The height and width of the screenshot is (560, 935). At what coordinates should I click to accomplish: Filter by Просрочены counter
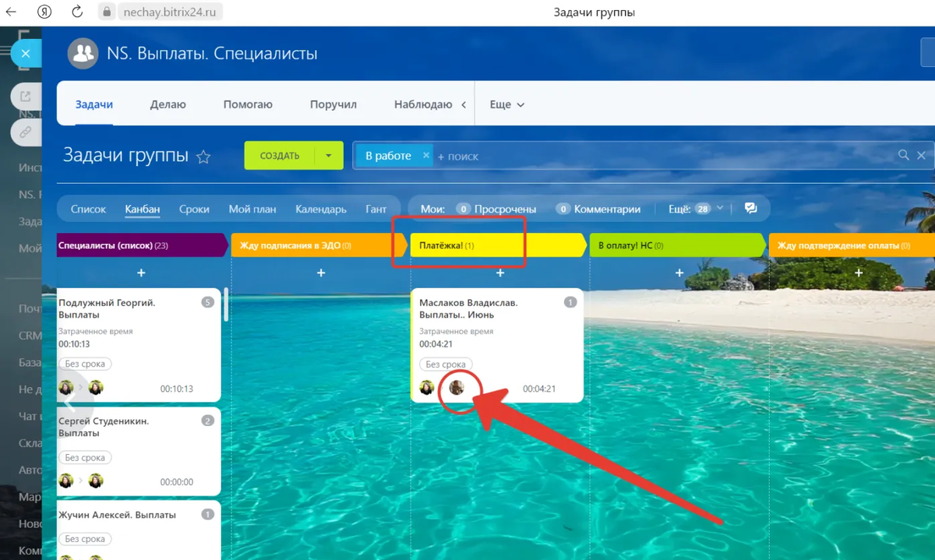click(x=496, y=209)
